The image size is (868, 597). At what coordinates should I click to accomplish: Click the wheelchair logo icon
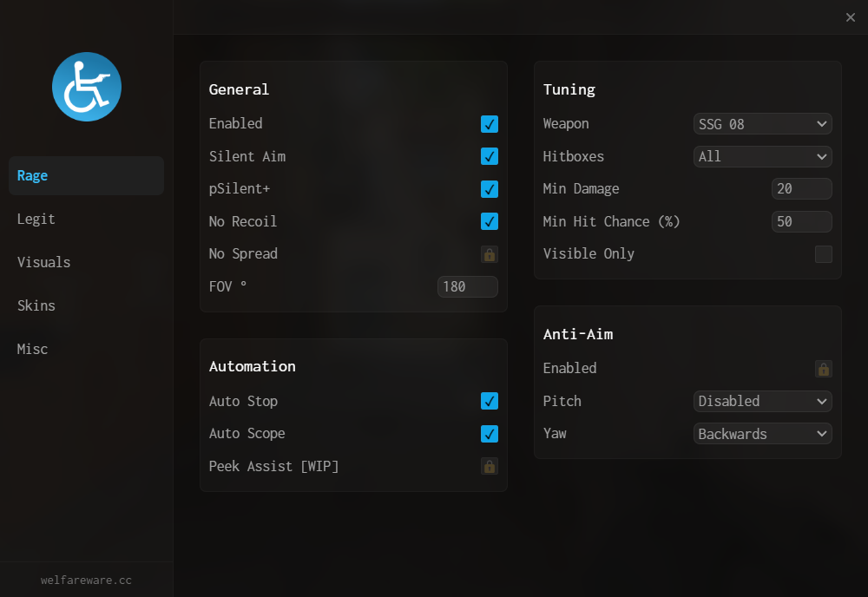[x=87, y=87]
